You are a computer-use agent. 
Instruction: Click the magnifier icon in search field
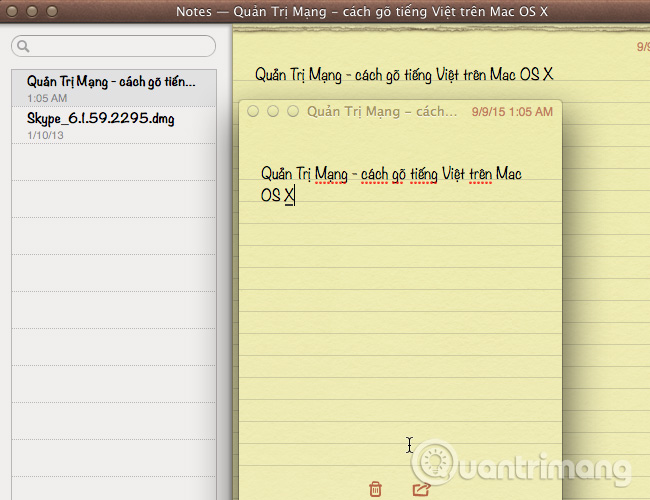click(x=23, y=46)
